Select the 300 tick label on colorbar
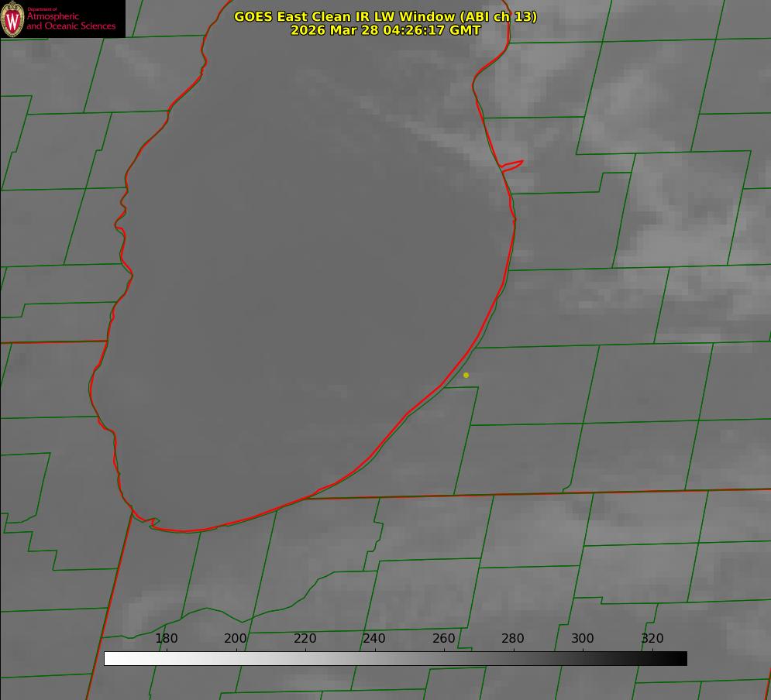This screenshot has width=771, height=700. [x=583, y=639]
